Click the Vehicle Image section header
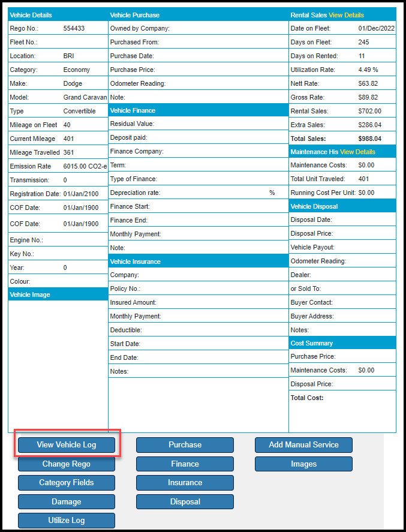Screen dimensions: 406x532 point(30,294)
